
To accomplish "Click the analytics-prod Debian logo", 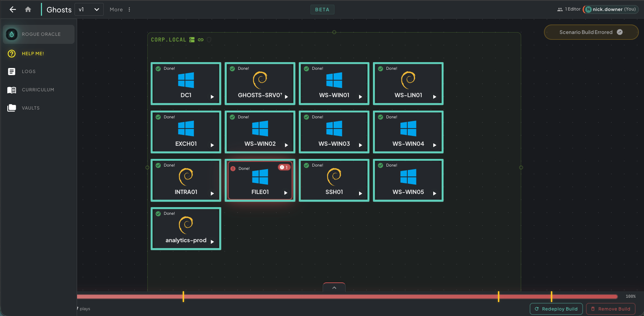I will pyautogui.click(x=186, y=225).
